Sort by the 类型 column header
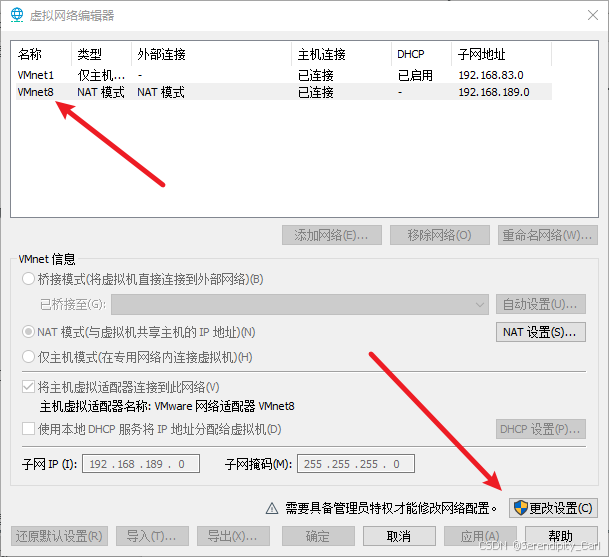609x557 pixels. (102, 54)
